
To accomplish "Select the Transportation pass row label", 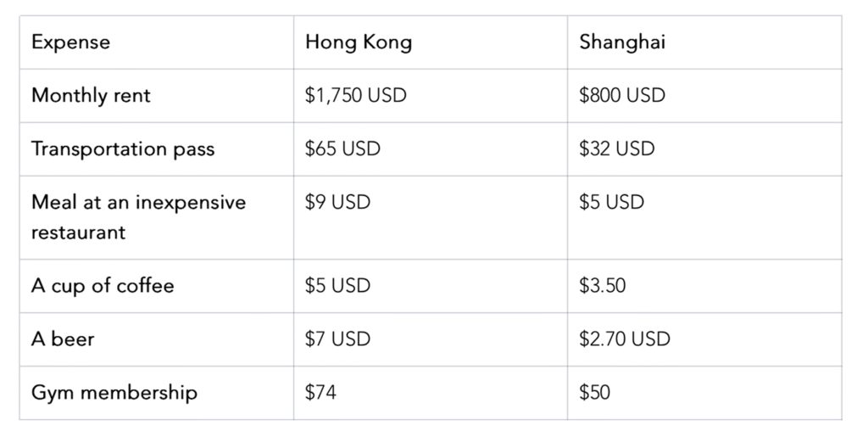I will 123,149.
